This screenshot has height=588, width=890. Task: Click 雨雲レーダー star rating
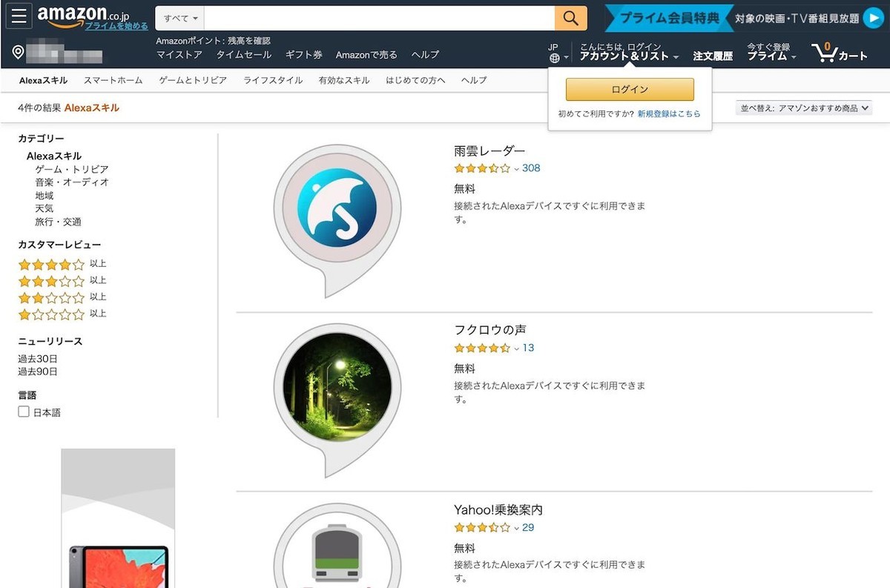coord(482,168)
